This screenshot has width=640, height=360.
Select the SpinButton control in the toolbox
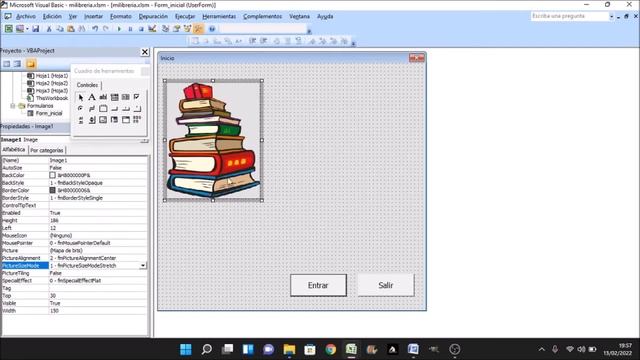[x=92, y=120]
